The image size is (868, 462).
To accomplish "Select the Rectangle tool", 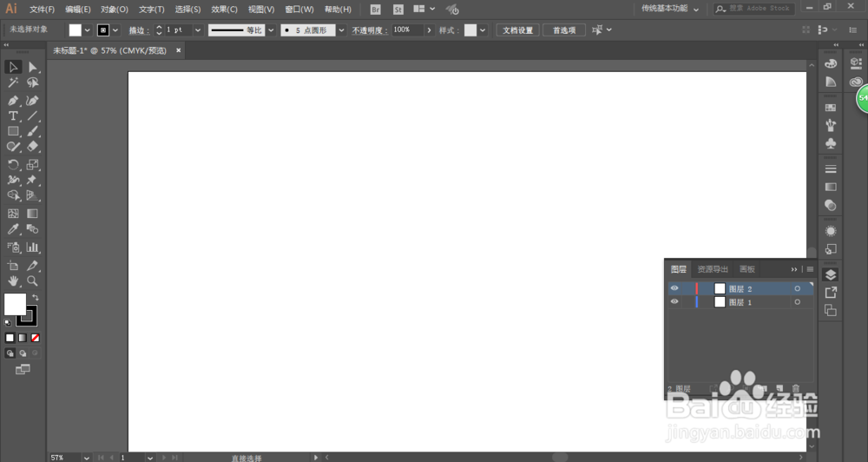I will 13,131.
